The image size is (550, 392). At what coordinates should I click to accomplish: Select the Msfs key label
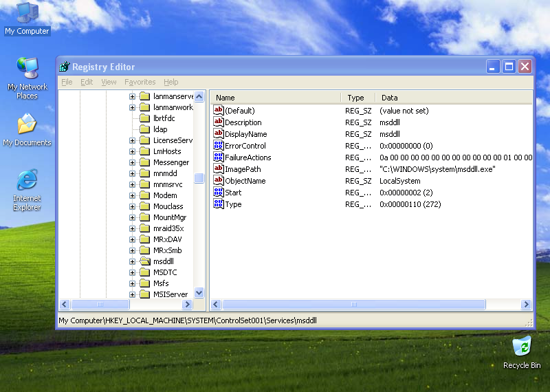pyautogui.click(x=161, y=283)
